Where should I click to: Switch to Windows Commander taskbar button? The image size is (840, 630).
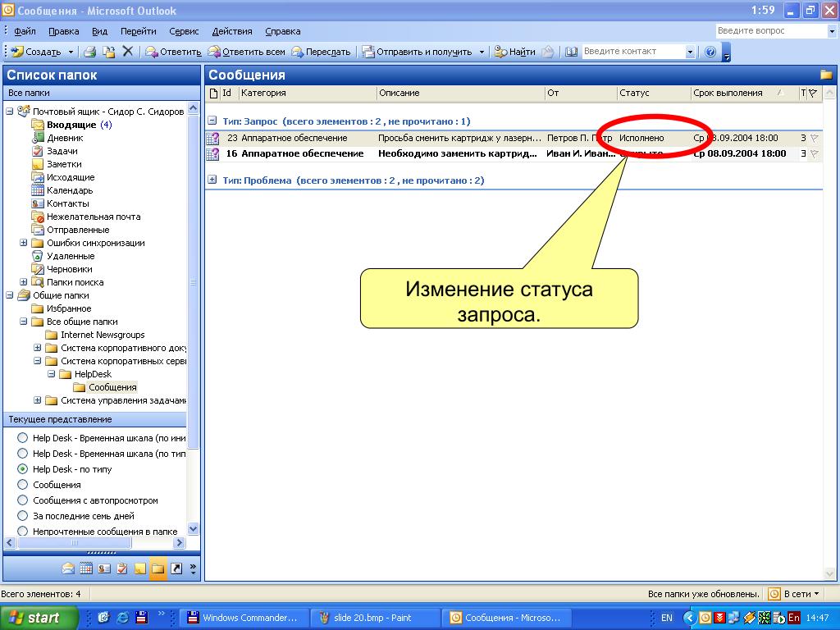(244, 618)
